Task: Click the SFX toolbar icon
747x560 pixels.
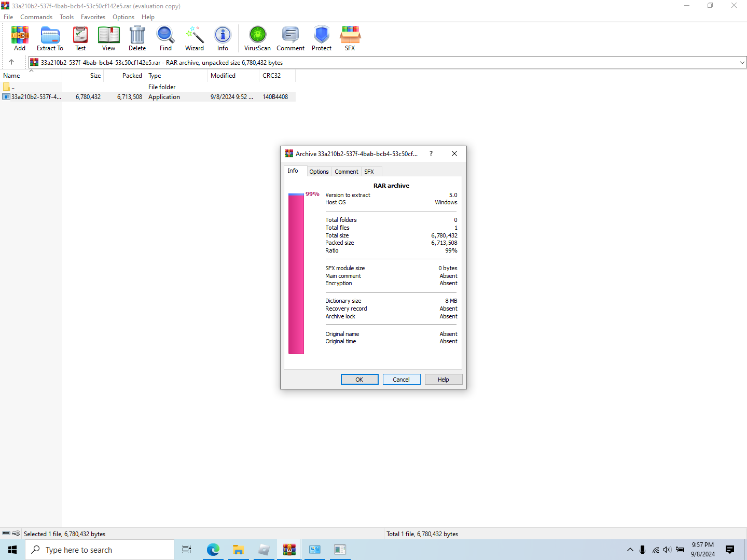Action: (x=350, y=38)
